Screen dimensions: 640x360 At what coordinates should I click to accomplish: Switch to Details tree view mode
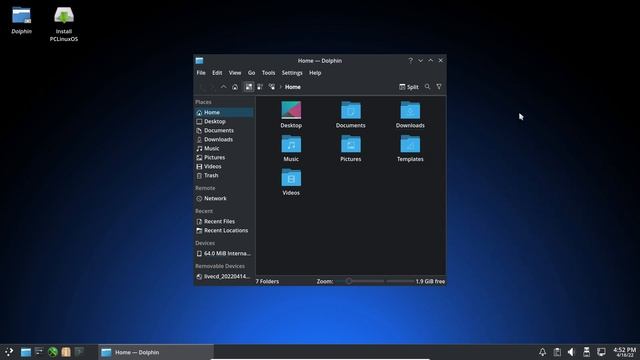click(x=271, y=87)
